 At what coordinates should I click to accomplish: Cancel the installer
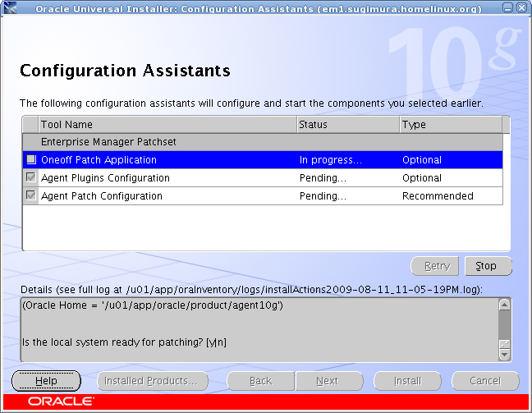click(485, 381)
